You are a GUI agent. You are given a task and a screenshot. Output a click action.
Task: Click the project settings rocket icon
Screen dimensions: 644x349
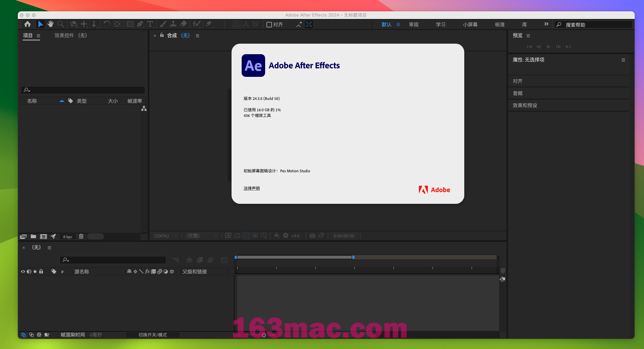click(x=53, y=237)
